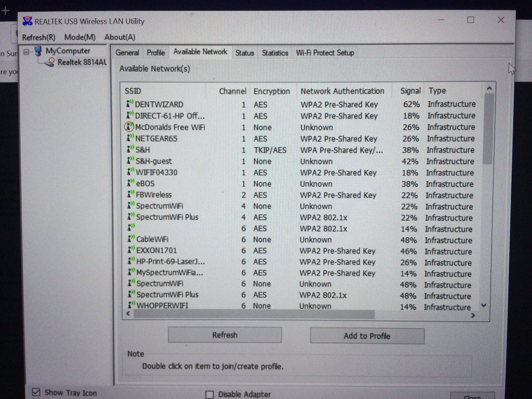
Task: Click the signal icon beside S&H-guest
Action: click(131, 160)
